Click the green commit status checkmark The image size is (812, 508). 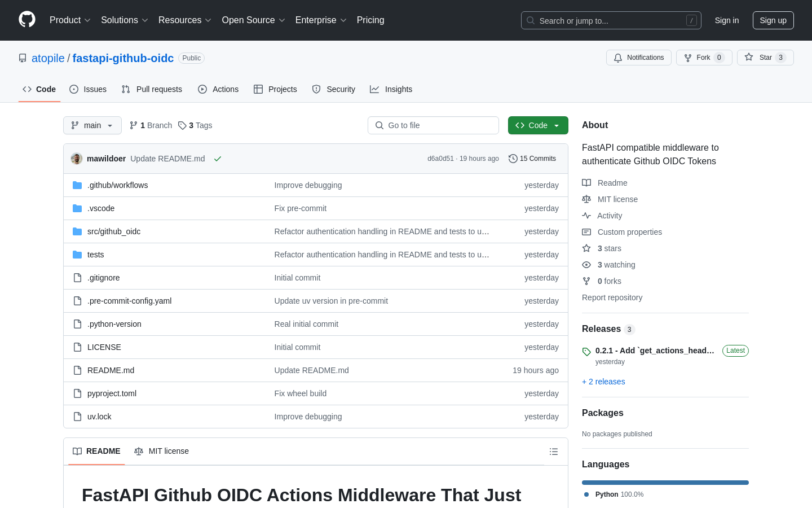point(218,159)
